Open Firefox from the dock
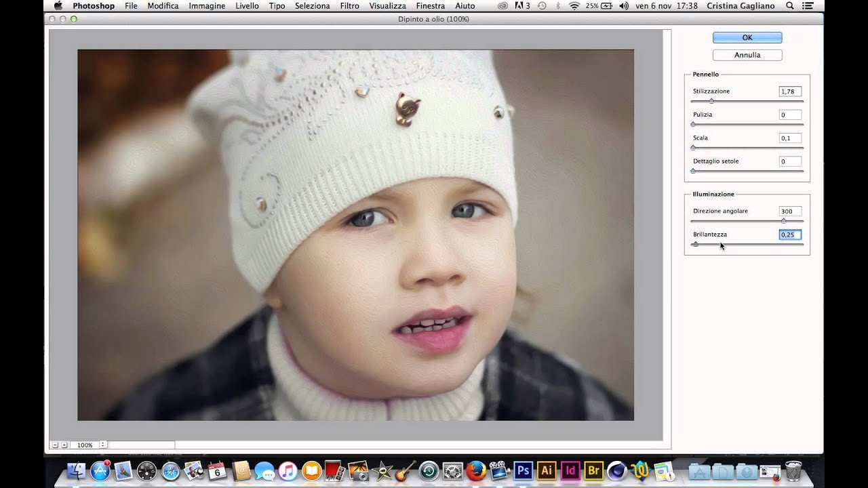This screenshot has width=868, height=488. (476, 470)
